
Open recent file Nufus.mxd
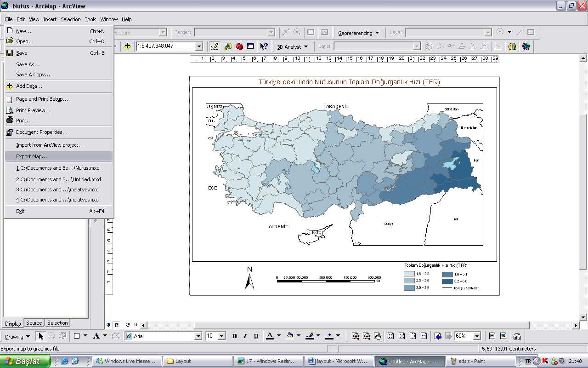59,168
